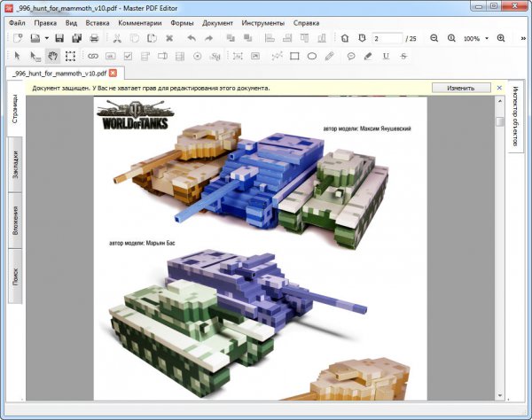Select the Rectangle shape tool
The height and width of the screenshot is (420, 532).
click(294, 56)
